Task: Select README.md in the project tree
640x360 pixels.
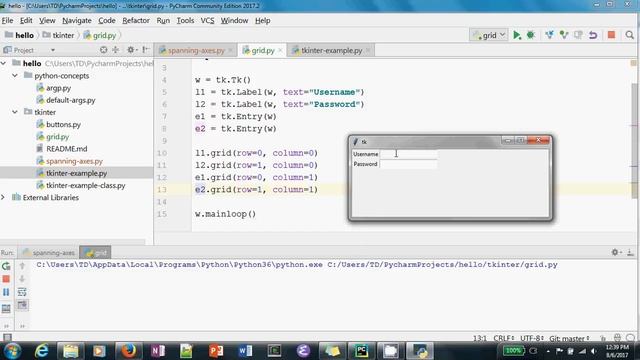Action: [x=67, y=149]
